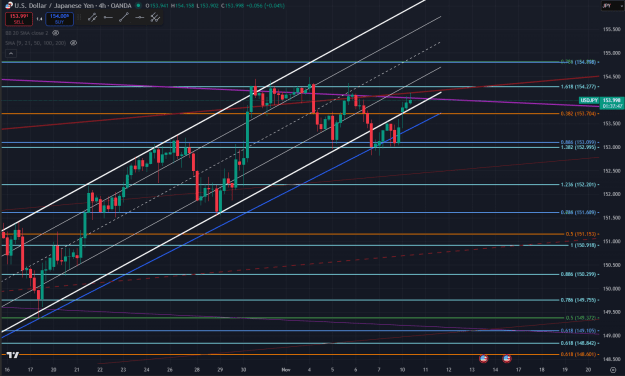625x376 pixels.
Task: Select the pitchfork drawing tool
Action: point(155,18)
